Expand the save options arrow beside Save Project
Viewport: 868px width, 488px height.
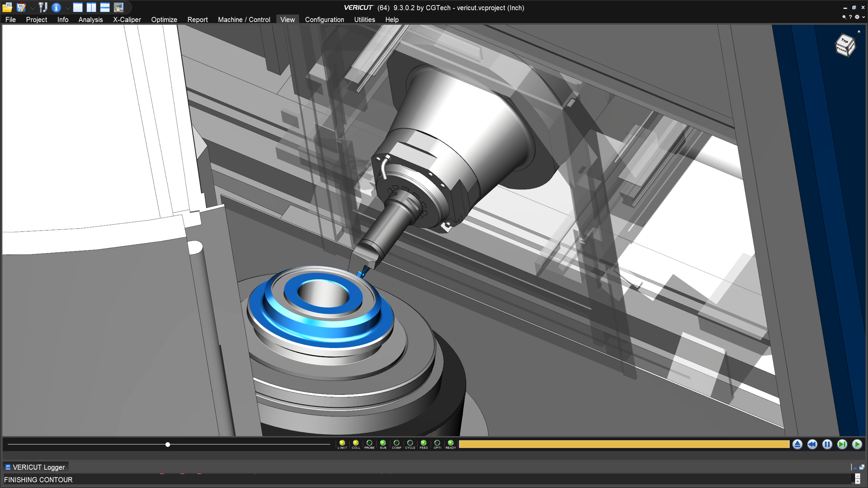point(33,8)
